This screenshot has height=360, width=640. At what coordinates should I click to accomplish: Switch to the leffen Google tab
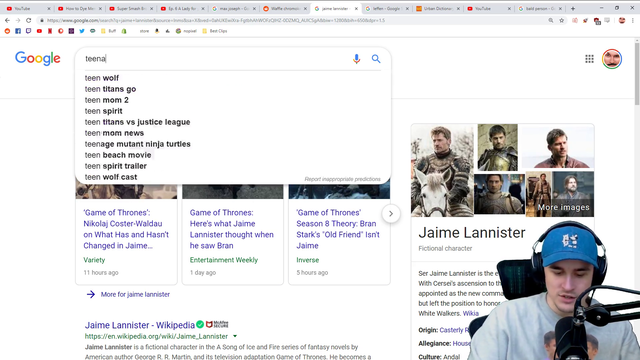387,8
